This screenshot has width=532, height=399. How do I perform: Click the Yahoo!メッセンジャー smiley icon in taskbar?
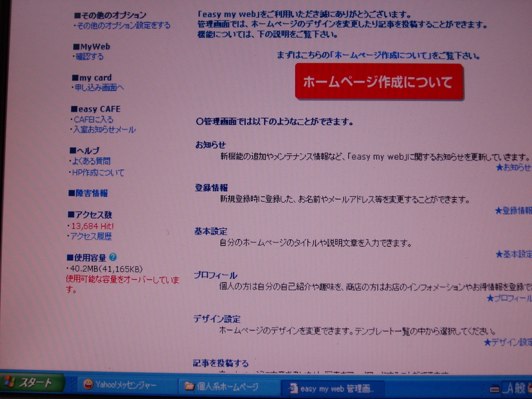point(88,385)
